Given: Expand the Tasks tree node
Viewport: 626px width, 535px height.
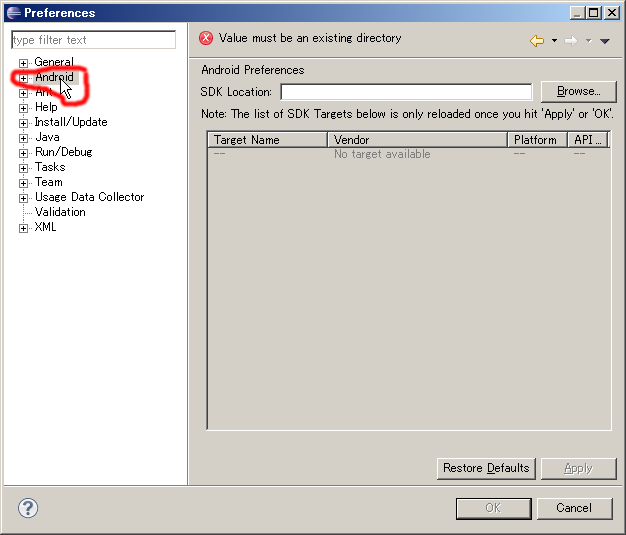Looking at the screenshot, I should [23, 168].
